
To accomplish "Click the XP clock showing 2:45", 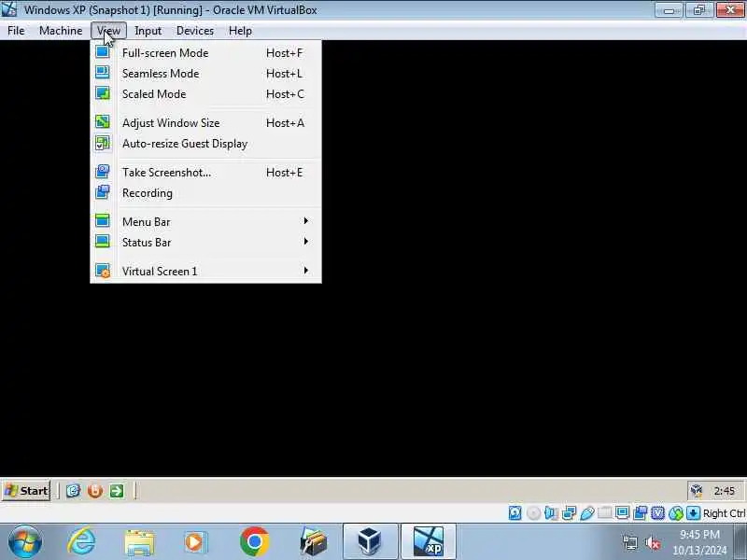I will [x=725, y=491].
